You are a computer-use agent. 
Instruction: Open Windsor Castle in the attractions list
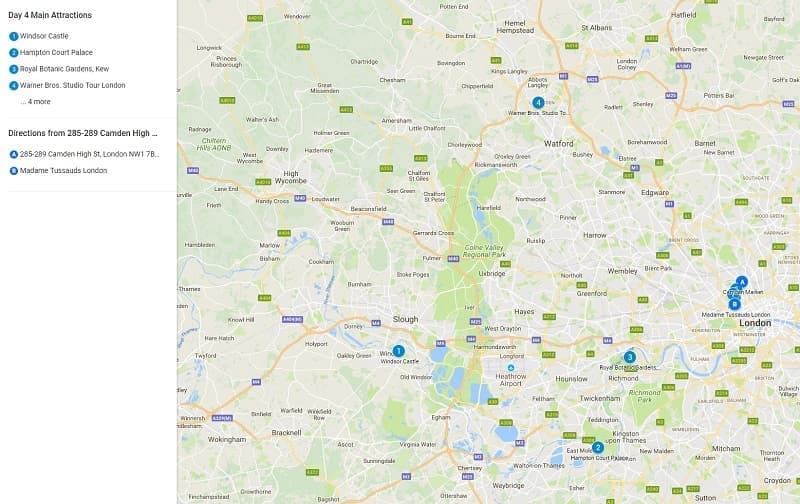pos(44,36)
